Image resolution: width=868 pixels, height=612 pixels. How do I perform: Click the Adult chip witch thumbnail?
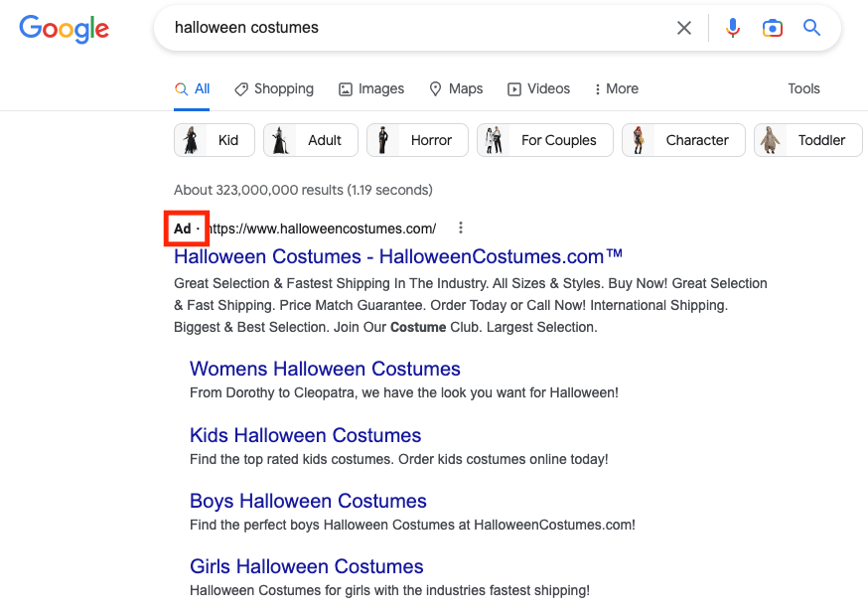click(281, 140)
